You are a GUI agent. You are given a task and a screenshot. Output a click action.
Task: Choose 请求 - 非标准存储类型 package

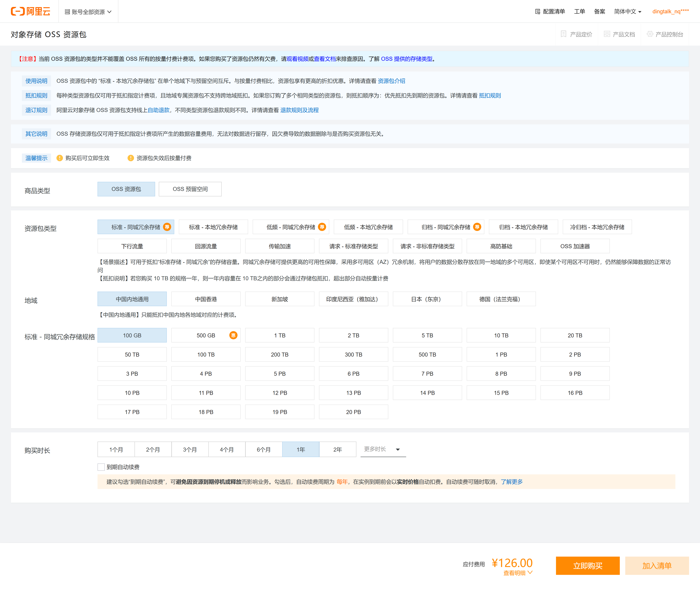(x=428, y=246)
